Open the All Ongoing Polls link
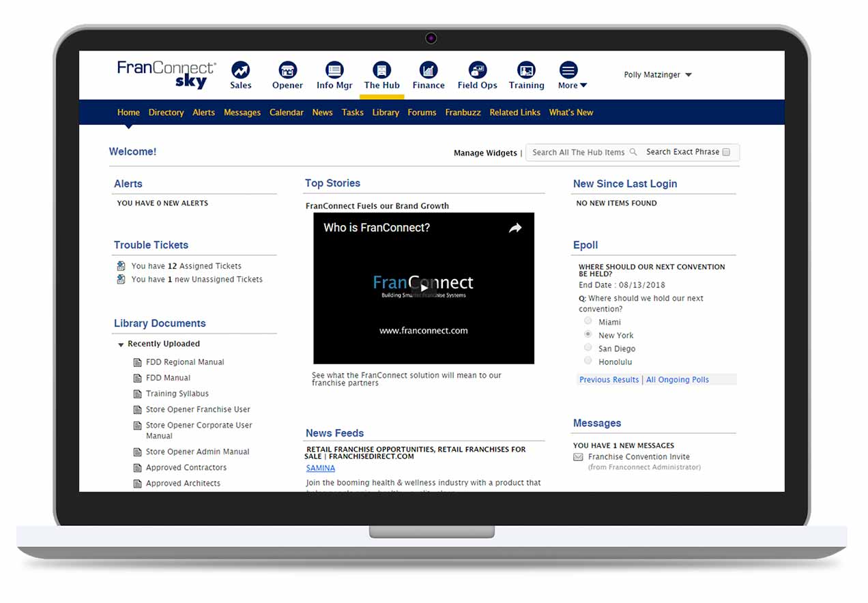 coord(678,380)
